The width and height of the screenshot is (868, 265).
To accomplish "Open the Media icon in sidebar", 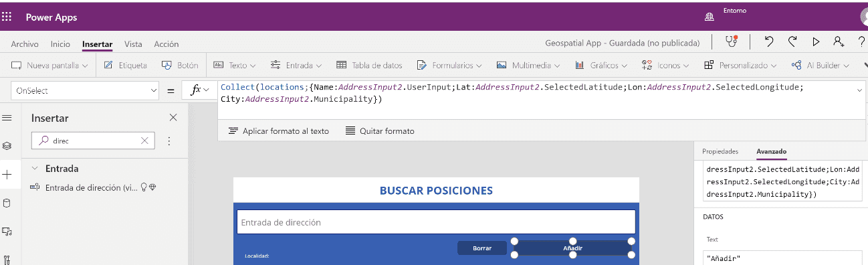I will click(7, 232).
